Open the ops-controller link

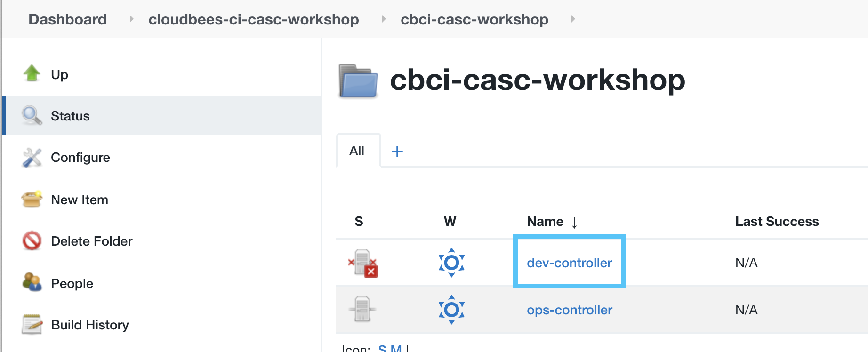click(x=569, y=310)
